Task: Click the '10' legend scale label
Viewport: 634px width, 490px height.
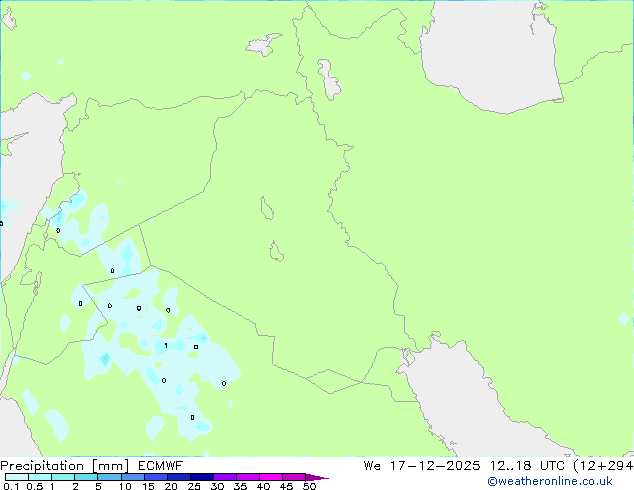Action: tap(125, 486)
